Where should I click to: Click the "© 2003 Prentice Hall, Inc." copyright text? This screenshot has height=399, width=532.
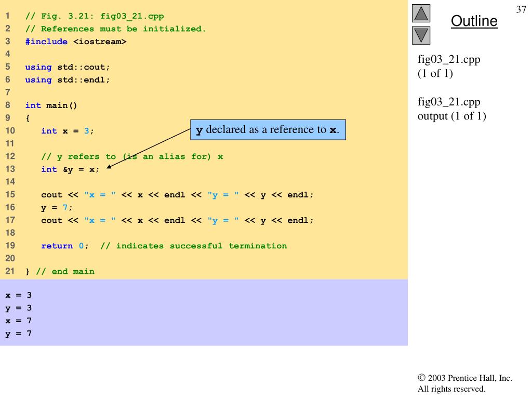point(464,378)
